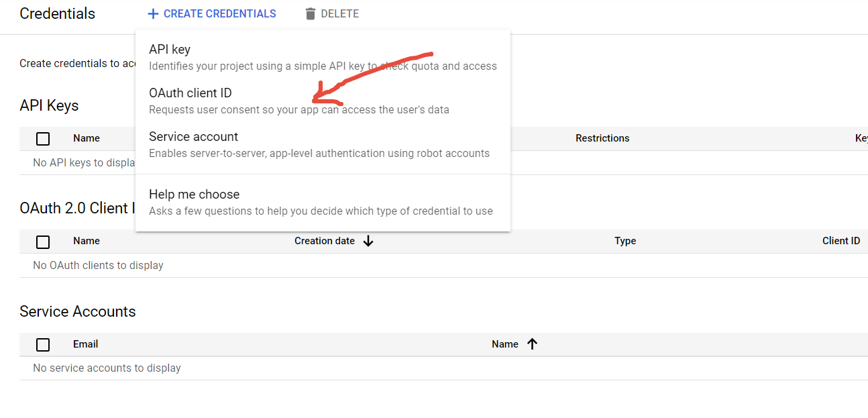Sort OAuth clients by Creation date
Image resolution: width=868 pixels, height=418 pixels.
coord(325,241)
